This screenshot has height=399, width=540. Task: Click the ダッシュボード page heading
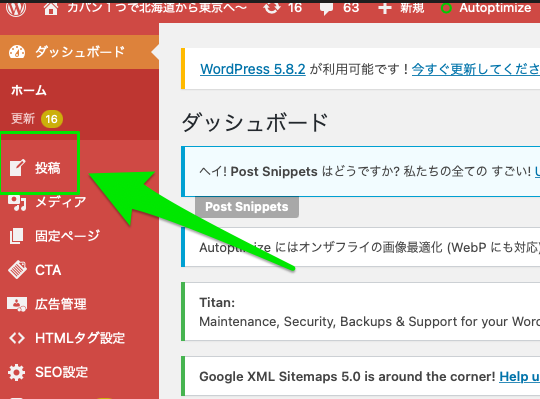255,123
